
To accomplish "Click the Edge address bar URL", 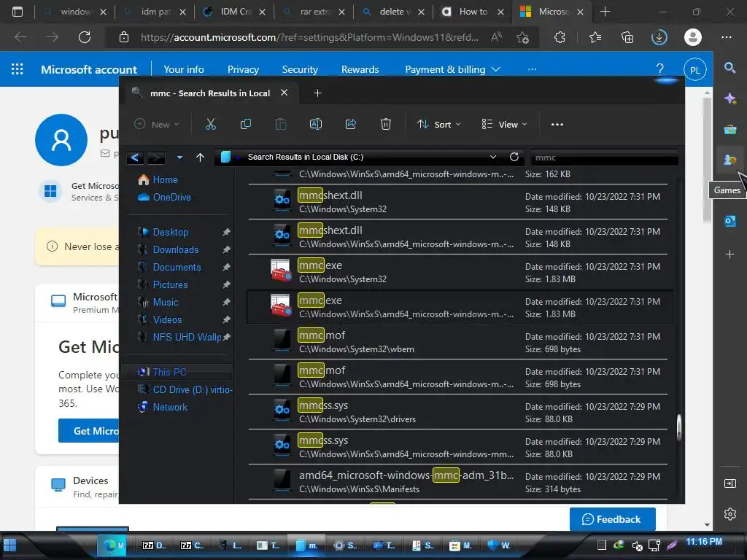I will (x=309, y=37).
